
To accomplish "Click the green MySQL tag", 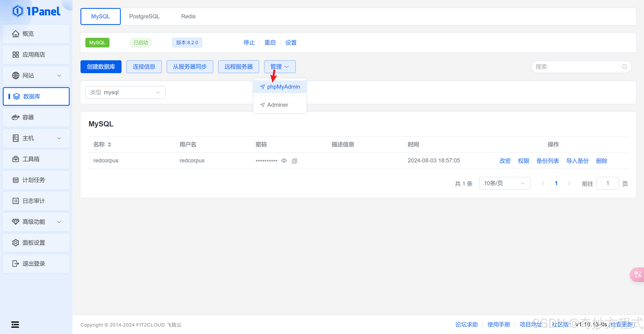I will [x=97, y=43].
